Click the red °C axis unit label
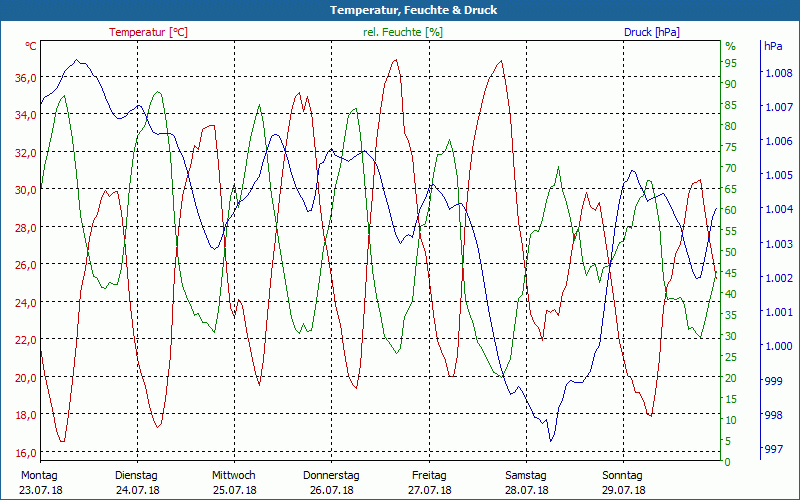 [x=31, y=46]
